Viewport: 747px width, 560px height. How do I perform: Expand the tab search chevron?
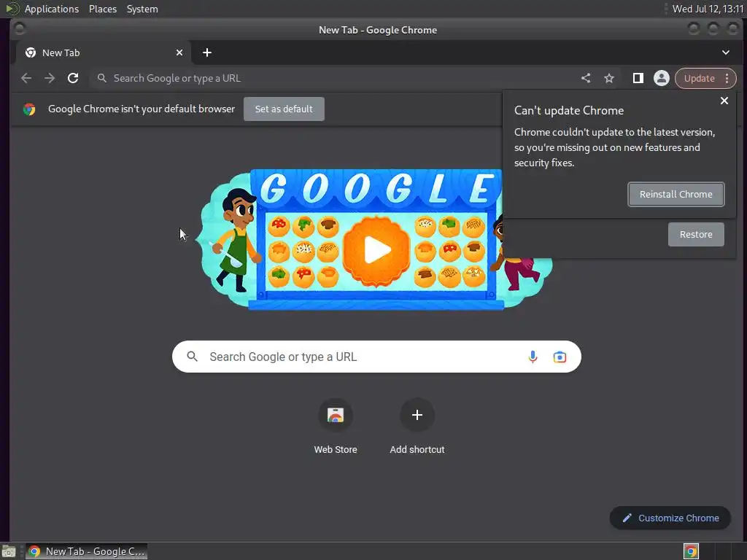[x=726, y=52]
